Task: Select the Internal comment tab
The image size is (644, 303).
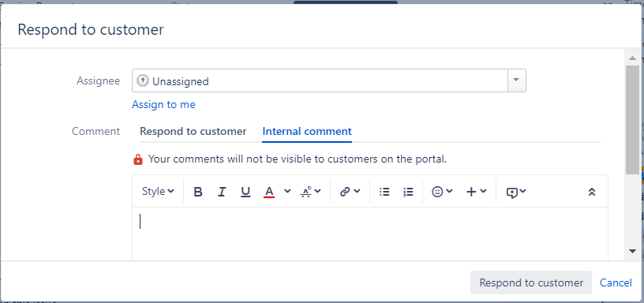Action: pos(307,132)
